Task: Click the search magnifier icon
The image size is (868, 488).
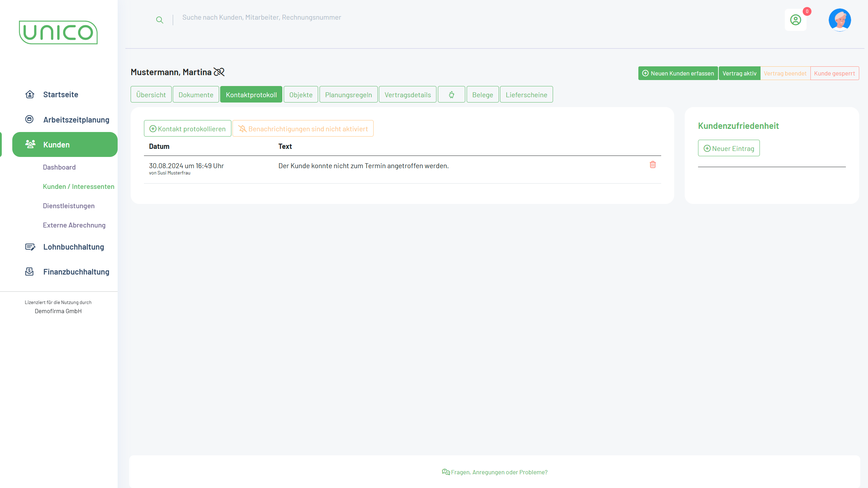Action: point(160,20)
